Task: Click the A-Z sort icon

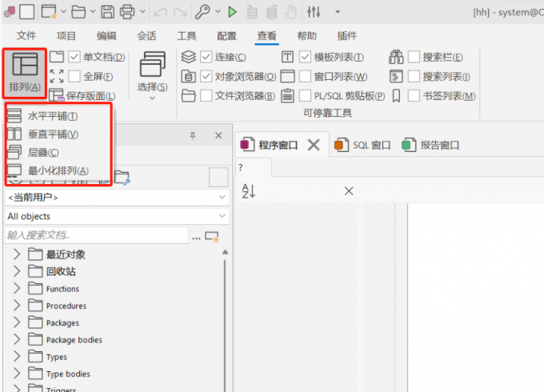Action: (248, 191)
